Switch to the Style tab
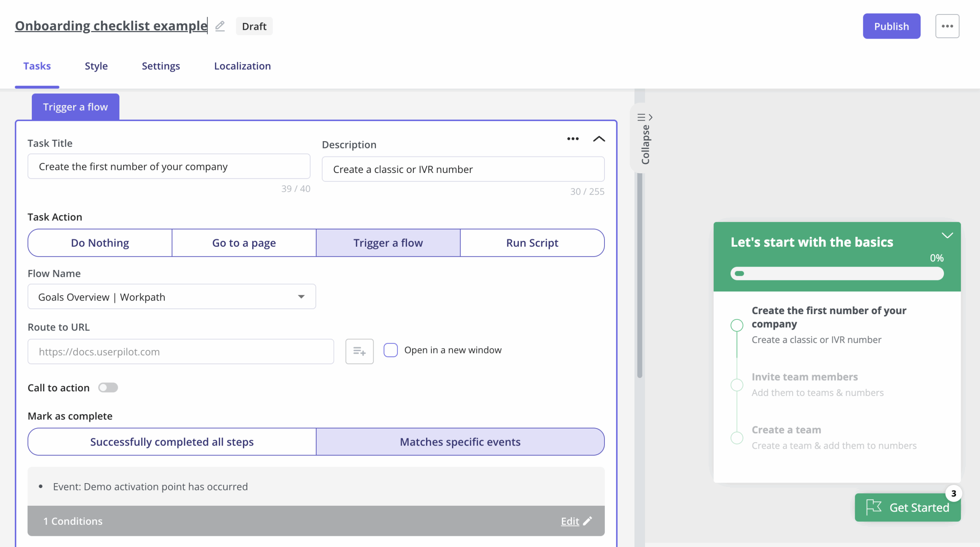 [x=96, y=66]
